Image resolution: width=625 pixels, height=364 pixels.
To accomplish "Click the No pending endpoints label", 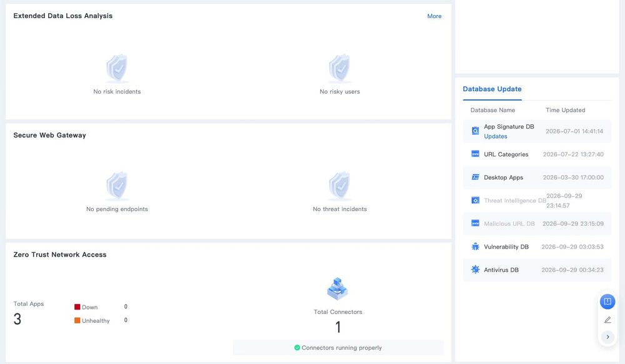I will [x=117, y=209].
